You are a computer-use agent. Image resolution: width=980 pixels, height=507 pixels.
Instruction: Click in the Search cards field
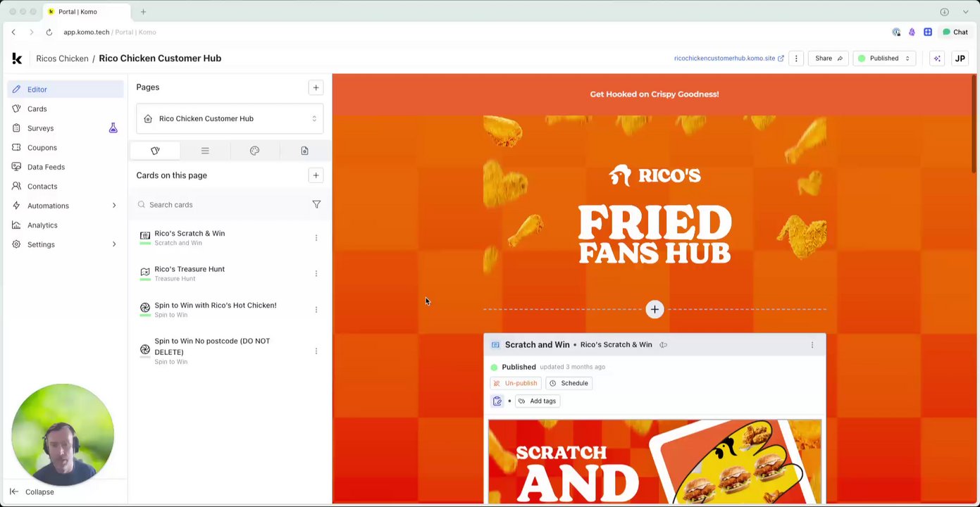pyautogui.click(x=222, y=205)
